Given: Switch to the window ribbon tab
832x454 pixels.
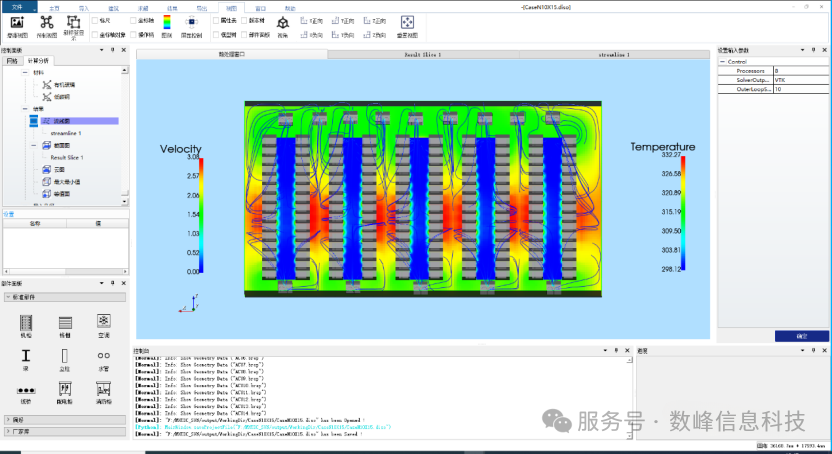Looking at the screenshot, I should (x=260, y=8).
